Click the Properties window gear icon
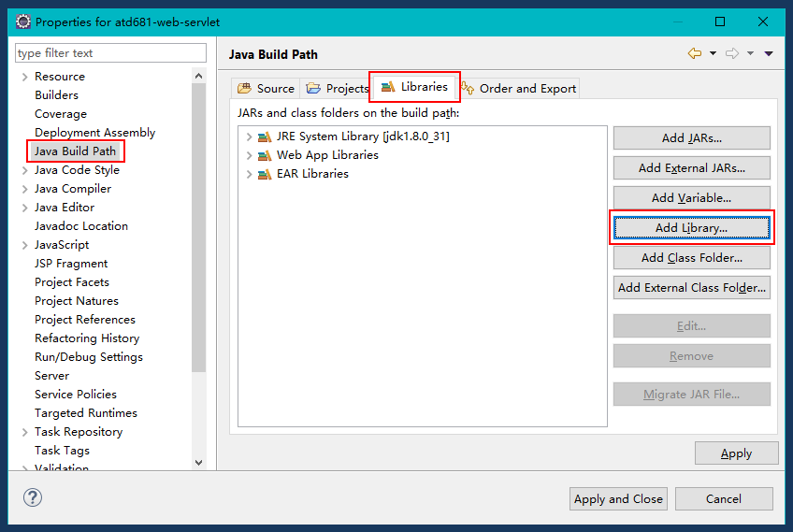 22,22
